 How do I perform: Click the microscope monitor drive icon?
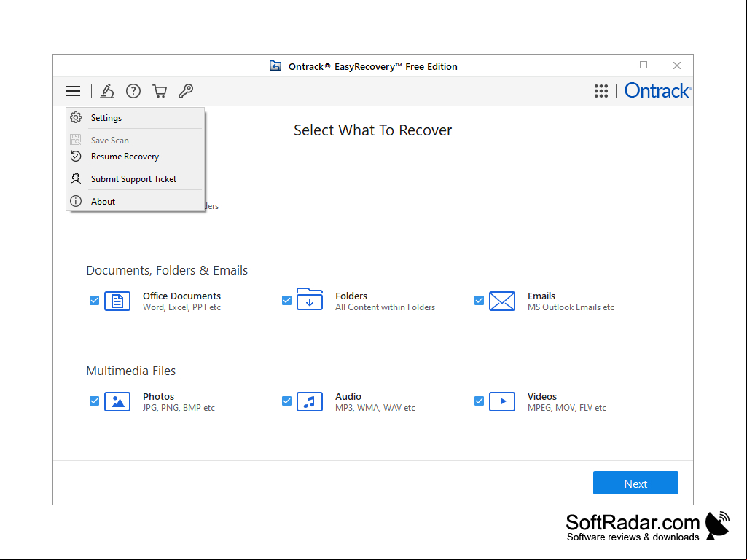tap(107, 91)
